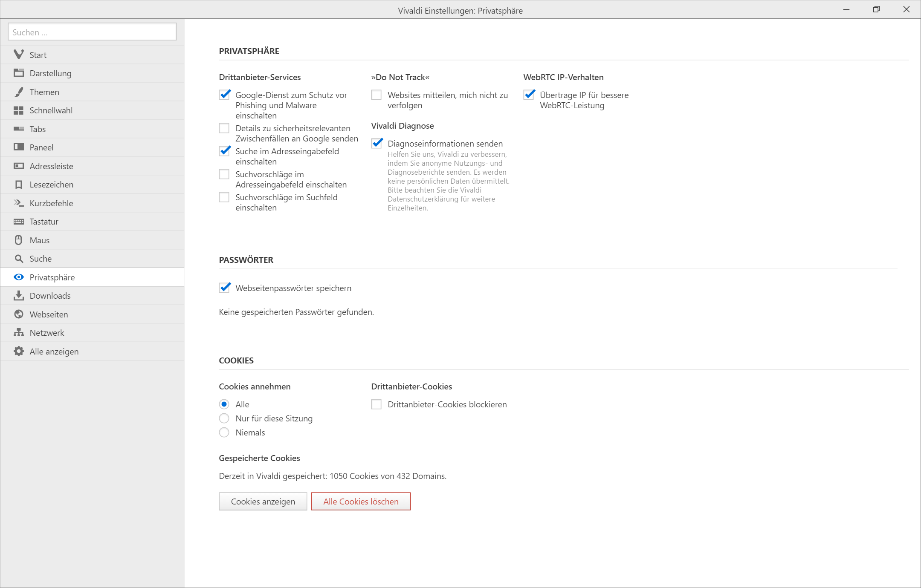This screenshot has width=921, height=588.
Task: Check Drittanbieter-Cookies blockieren box
Action: [376, 404]
